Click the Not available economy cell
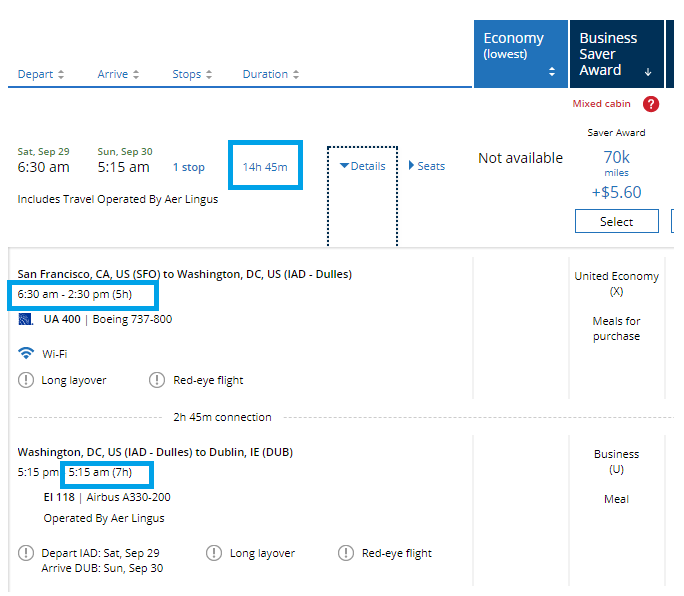This screenshot has height=596, width=684. click(520, 158)
